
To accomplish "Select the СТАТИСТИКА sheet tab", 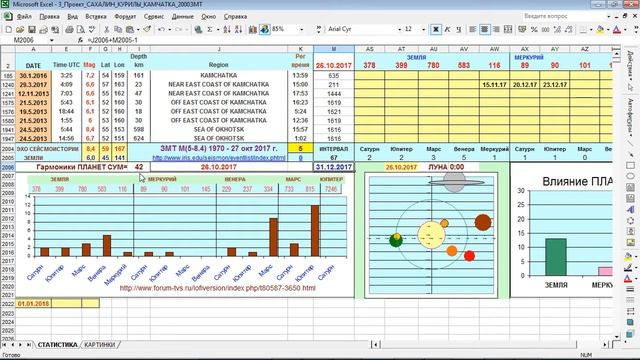I will coord(57,345).
